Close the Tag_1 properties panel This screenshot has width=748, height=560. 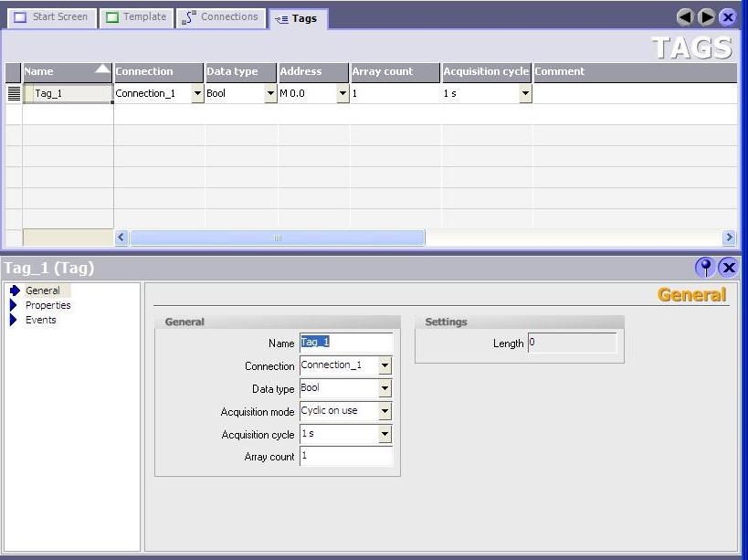pos(728,267)
